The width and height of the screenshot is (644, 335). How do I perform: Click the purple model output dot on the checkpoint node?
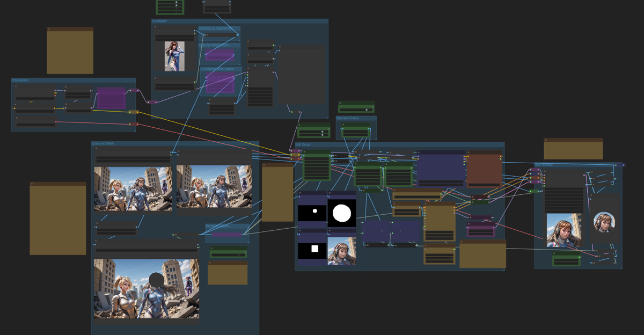[55, 90]
